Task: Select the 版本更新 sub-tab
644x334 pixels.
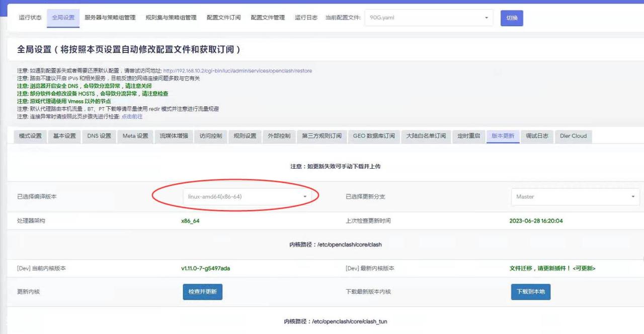Action: tap(503, 136)
